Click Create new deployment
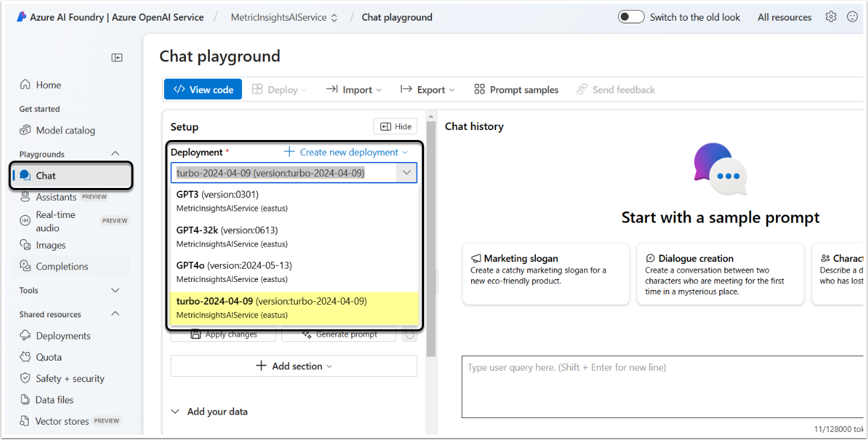868x440 pixels. pos(346,152)
